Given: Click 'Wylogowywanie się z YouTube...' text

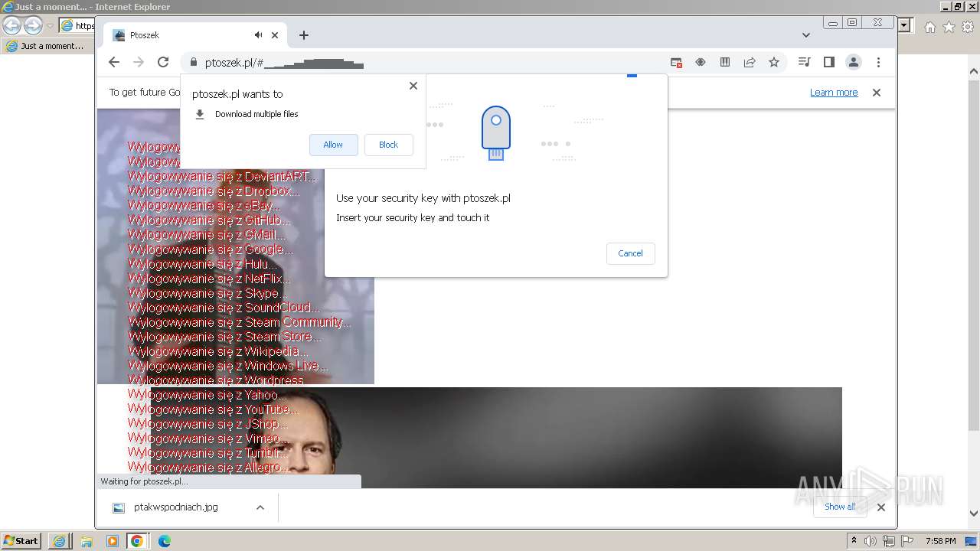Looking at the screenshot, I should tap(213, 409).
